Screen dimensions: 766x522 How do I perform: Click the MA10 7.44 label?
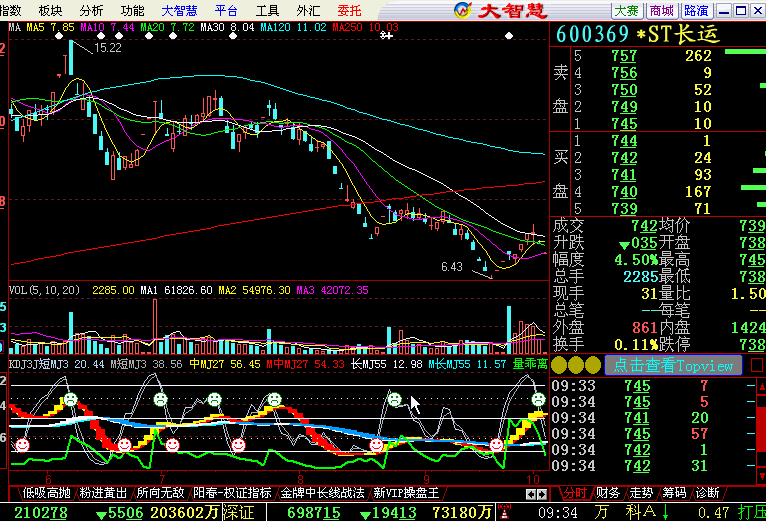(x=107, y=27)
